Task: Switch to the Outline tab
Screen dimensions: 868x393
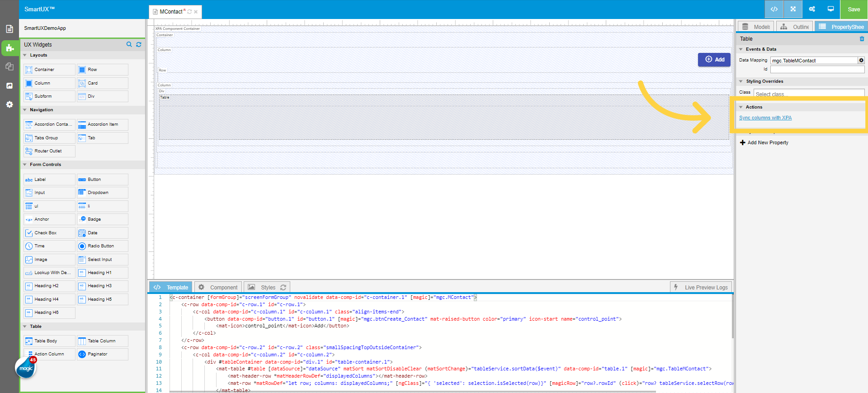Action: tap(794, 27)
